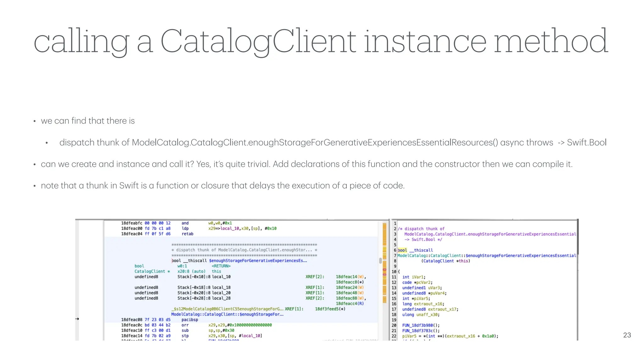This screenshot has height=362, width=644.
Task: Click the dispatch thunk plate comment in listing
Action: click(244, 250)
